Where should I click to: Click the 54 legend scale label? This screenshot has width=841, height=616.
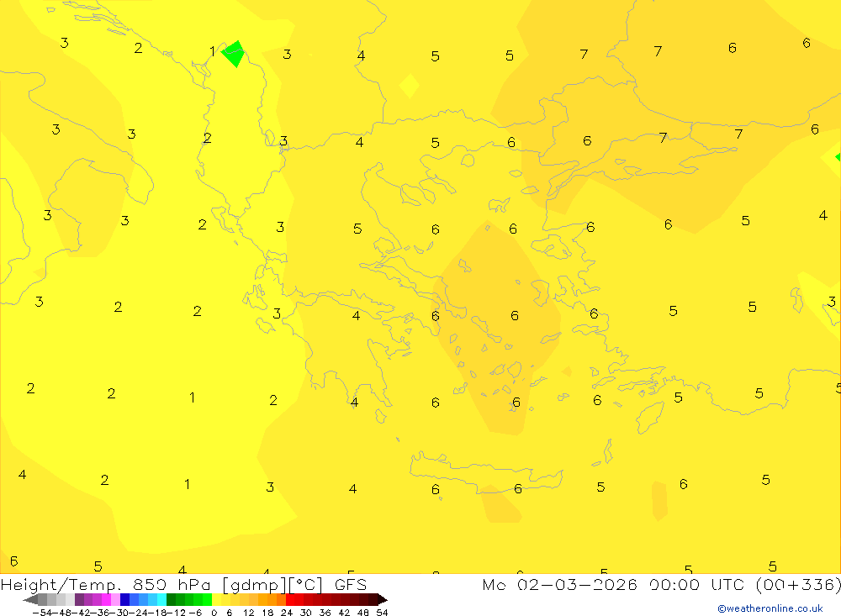(x=382, y=613)
